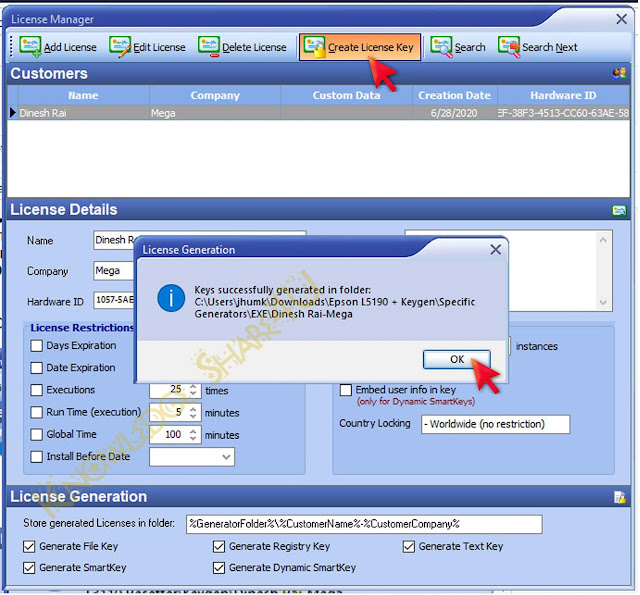Viewport: 640px width, 595px height.
Task: Click the Search toolbar icon
Action: (x=442, y=47)
